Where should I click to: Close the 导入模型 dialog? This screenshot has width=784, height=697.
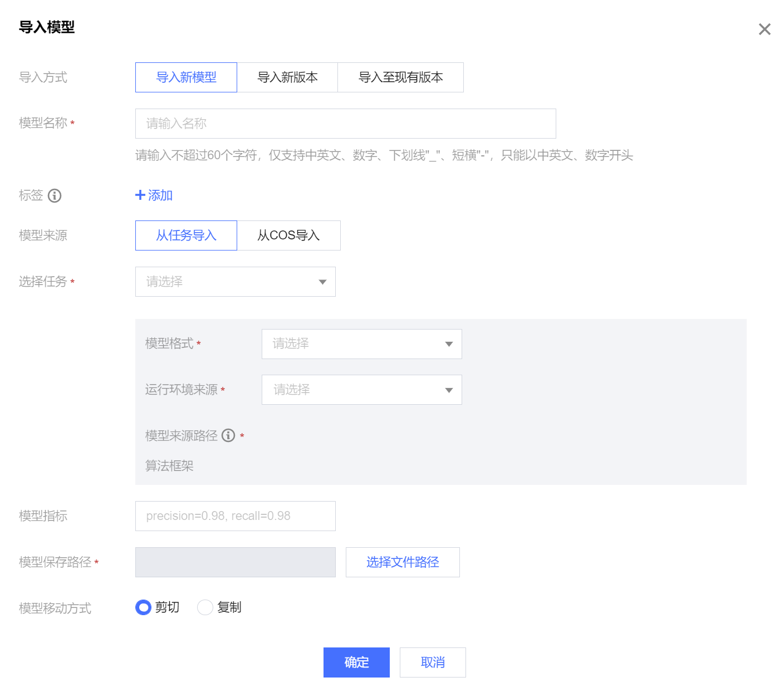pyautogui.click(x=765, y=29)
